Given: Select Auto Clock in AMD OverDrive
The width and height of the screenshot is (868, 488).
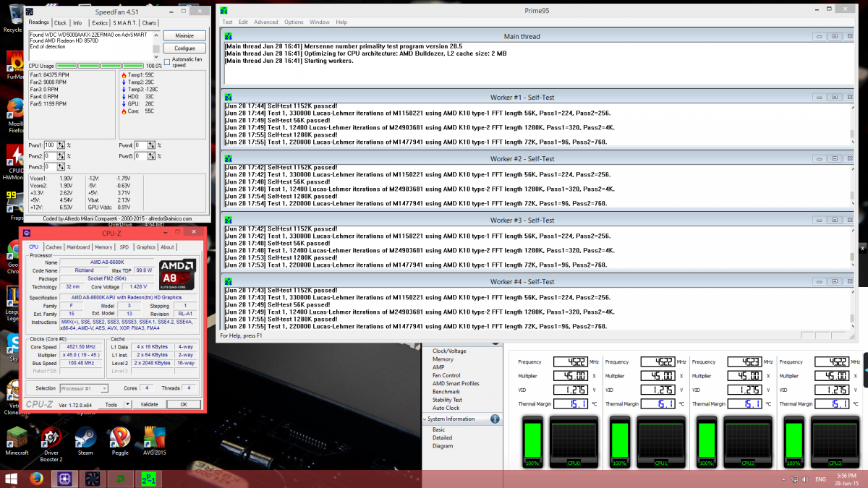Looking at the screenshot, I should pyautogui.click(x=446, y=408).
